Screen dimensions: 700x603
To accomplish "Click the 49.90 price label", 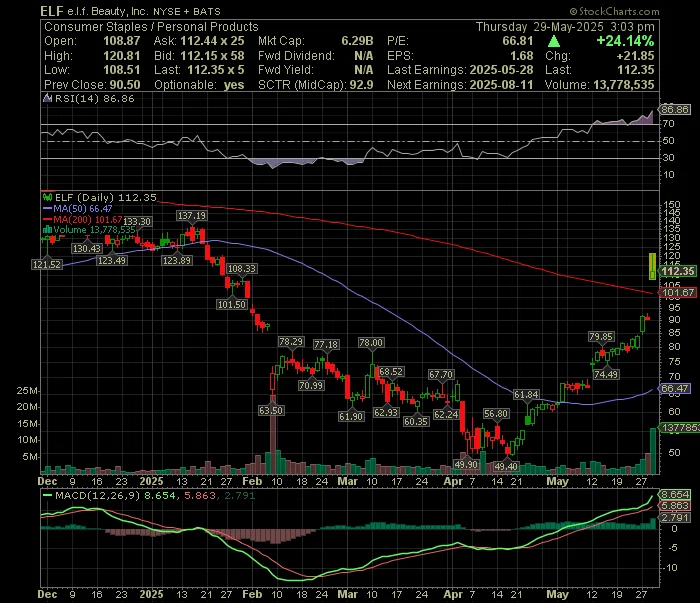I will coord(466,465).
